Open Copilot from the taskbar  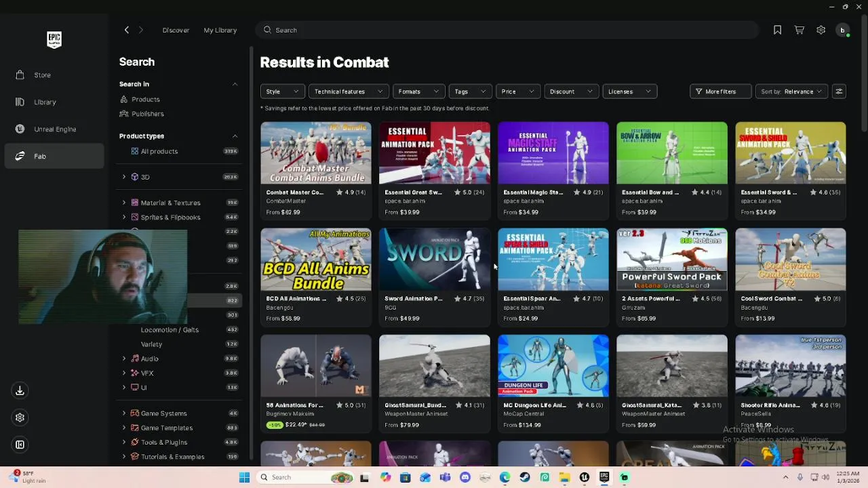385,477
